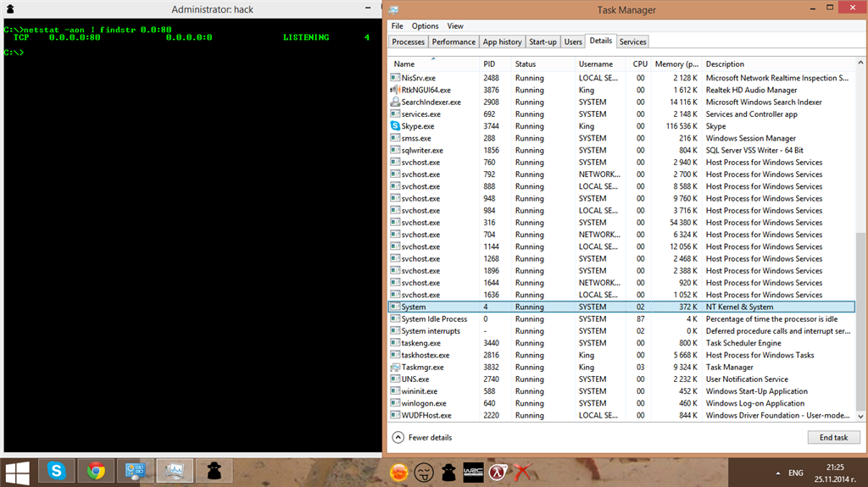Select svchost.exe with PID 760
The image size is (868, 487).
click(x=622, y=162)
